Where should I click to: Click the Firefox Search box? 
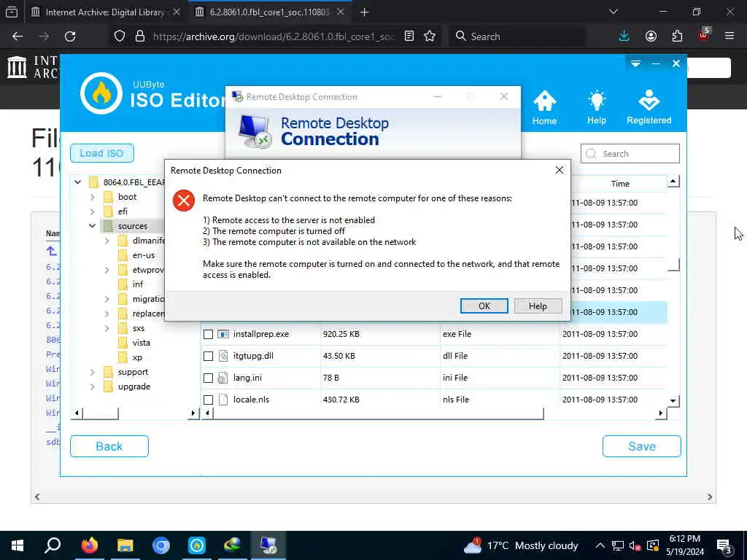(517, 36)
